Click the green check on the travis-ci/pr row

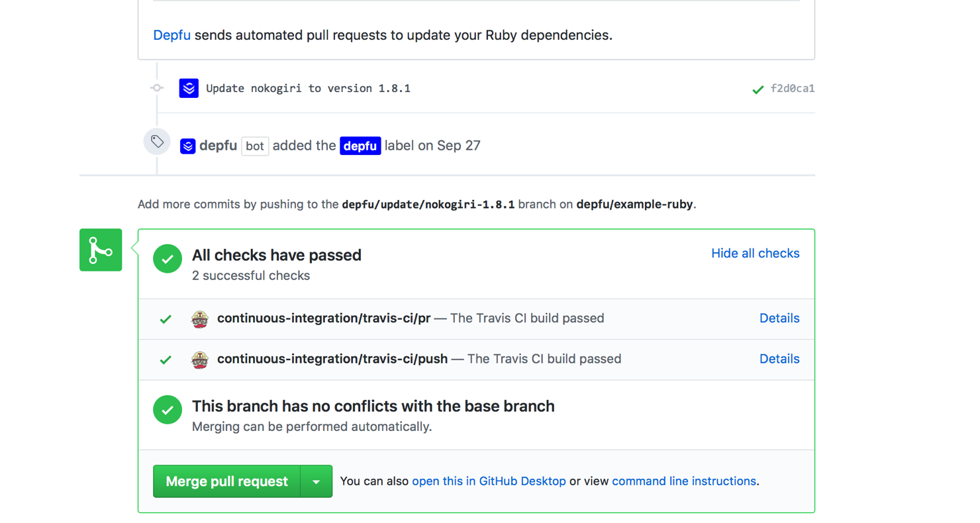[166, 319]
